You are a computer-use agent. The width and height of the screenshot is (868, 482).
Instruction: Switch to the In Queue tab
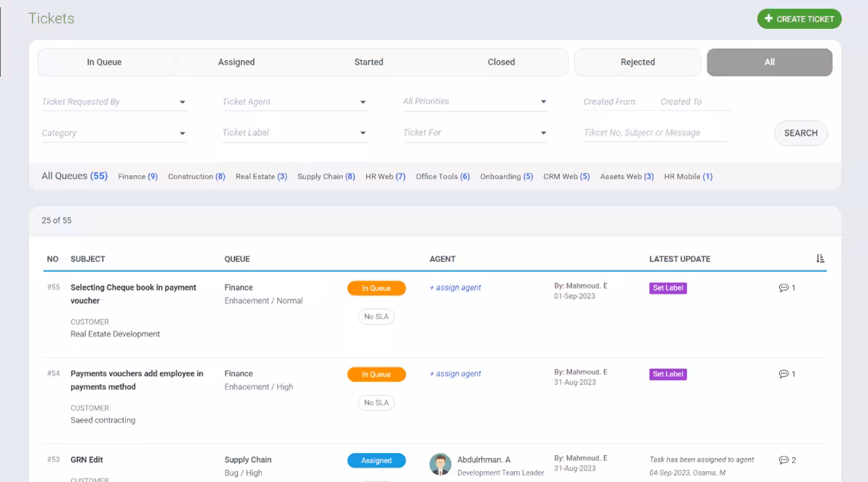(x=104, y=62)
